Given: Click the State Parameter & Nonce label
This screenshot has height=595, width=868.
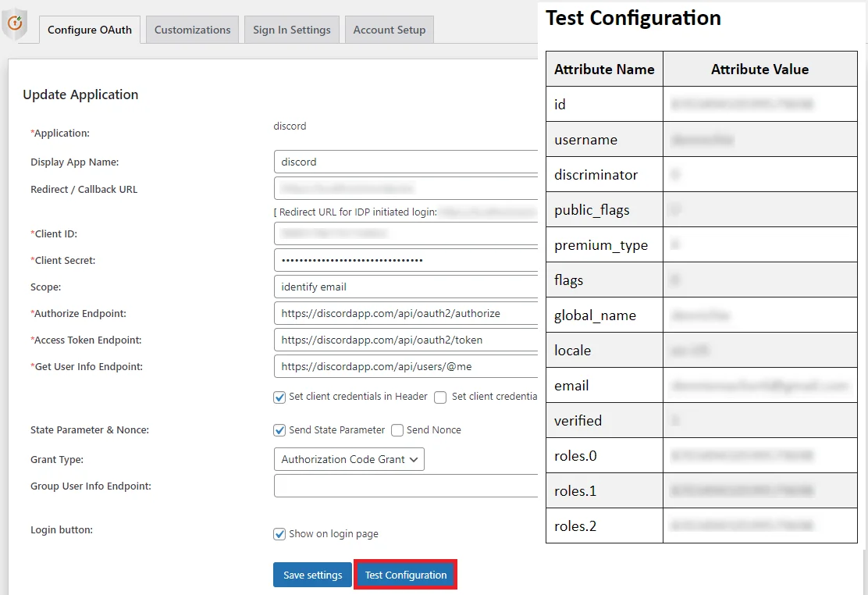Looking at the screenshot, I should (90, 430).
